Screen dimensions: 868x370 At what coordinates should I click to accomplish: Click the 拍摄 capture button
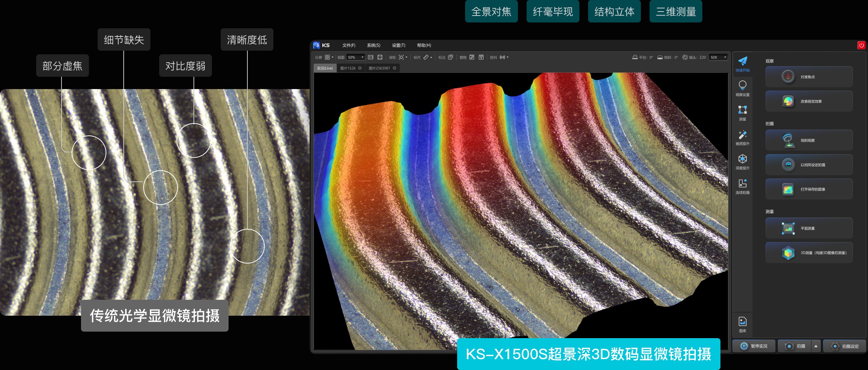(x=795, y=346)
